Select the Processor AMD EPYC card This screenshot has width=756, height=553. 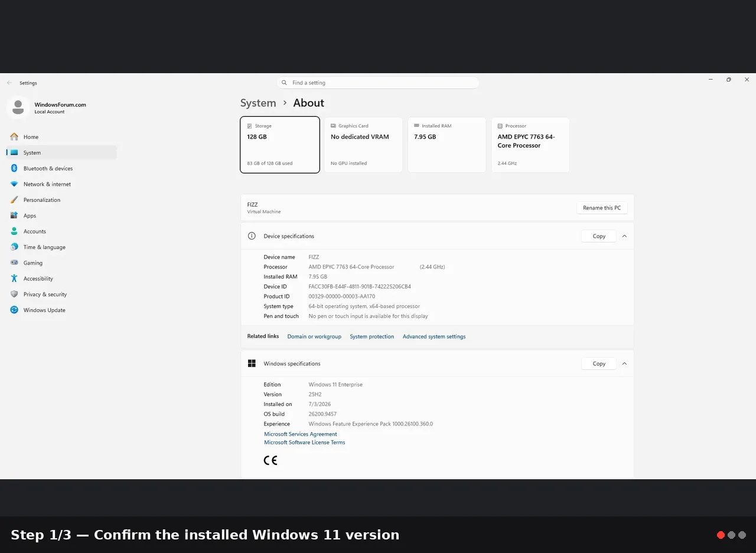click(x=530, y=145)
